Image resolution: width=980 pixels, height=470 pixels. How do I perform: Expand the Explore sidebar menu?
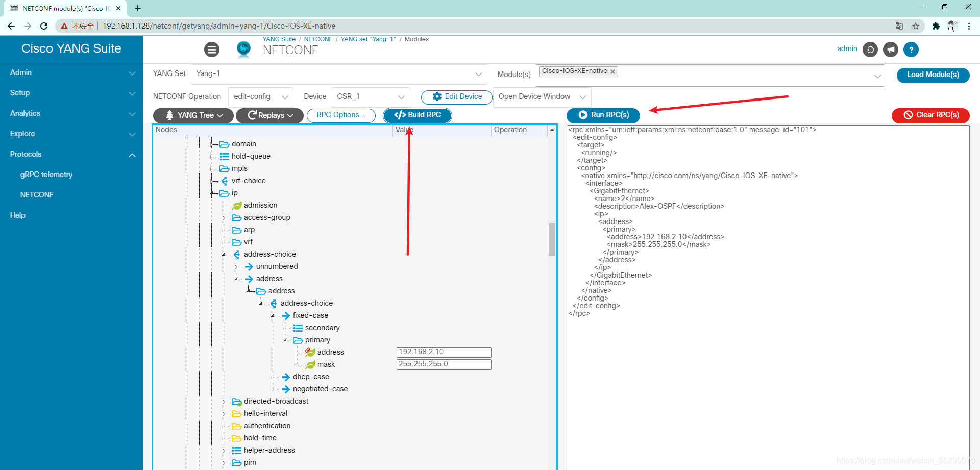coord(71,134)
